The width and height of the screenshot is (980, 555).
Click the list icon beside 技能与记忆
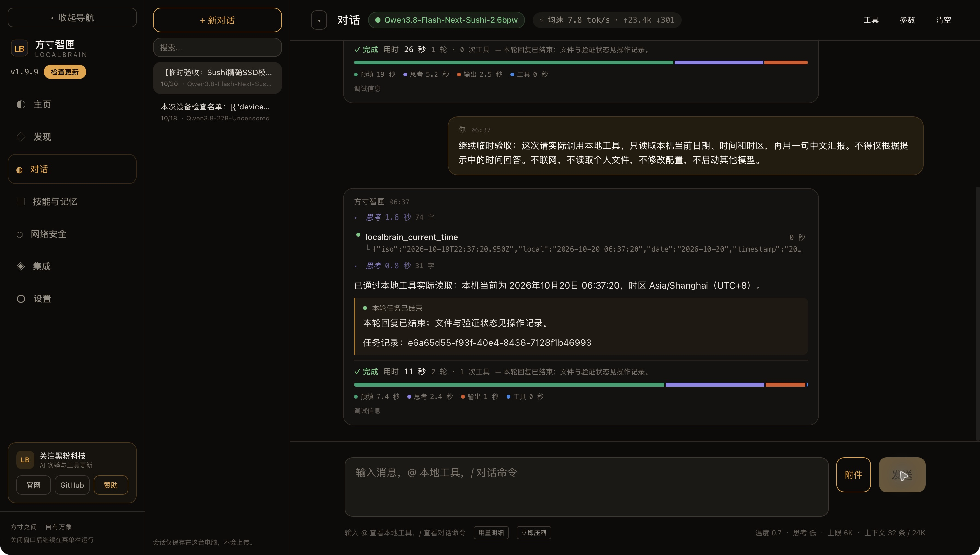pos(21,202)
